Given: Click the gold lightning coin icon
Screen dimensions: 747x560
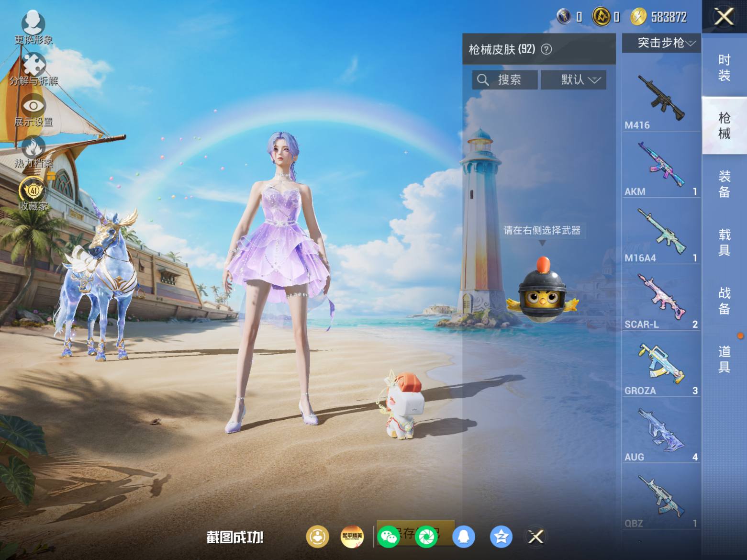Looking at the screenshot, I should pyautogui.click(x=638, y=17).
